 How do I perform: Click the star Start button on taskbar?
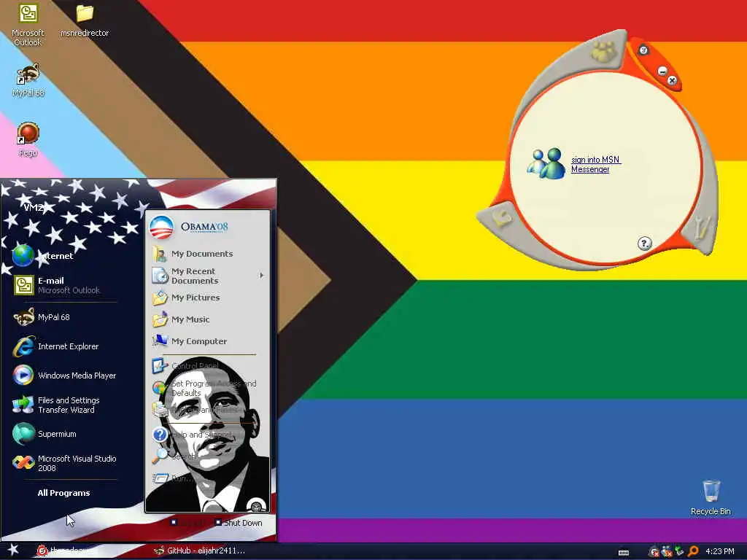pos(13,551)
